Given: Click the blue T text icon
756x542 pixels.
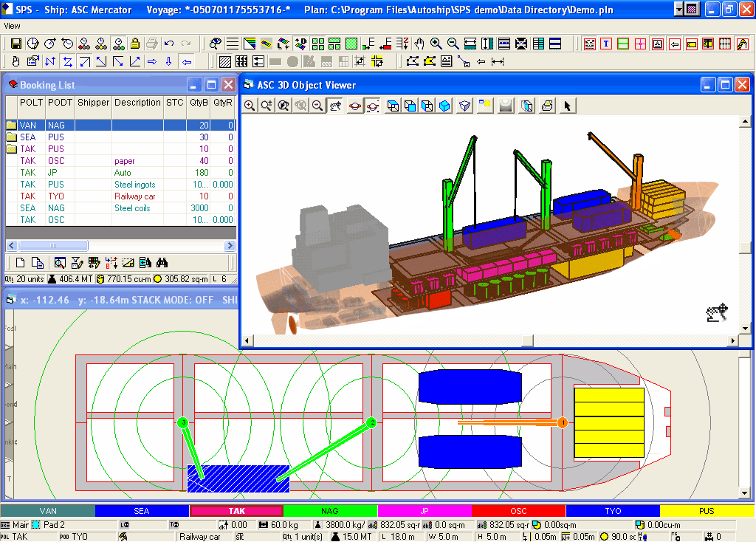Looking at the screenshot, I should coord(606,44).
